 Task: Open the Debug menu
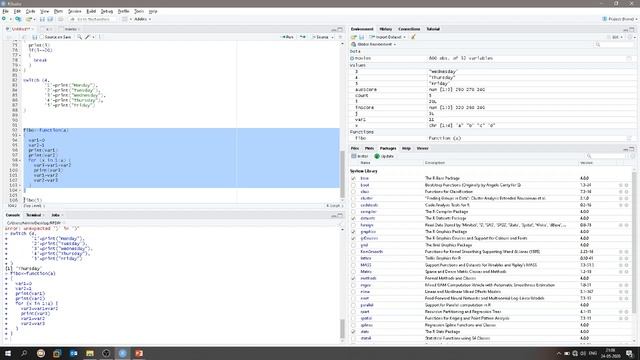click(x=107, y=11)
